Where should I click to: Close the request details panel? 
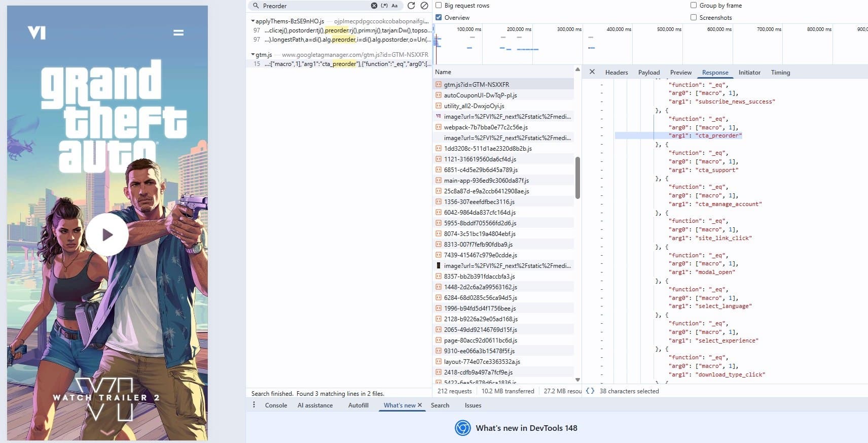coord(592,72)
